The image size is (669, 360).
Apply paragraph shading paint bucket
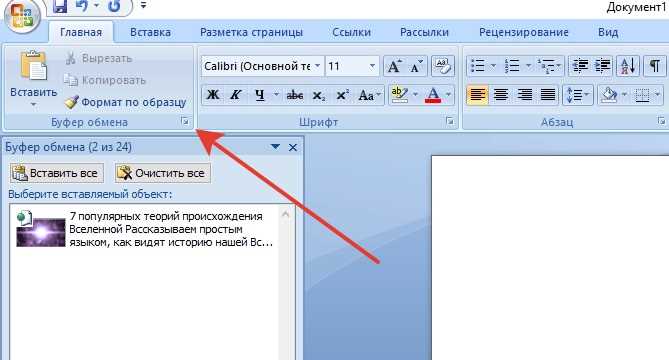608,95
